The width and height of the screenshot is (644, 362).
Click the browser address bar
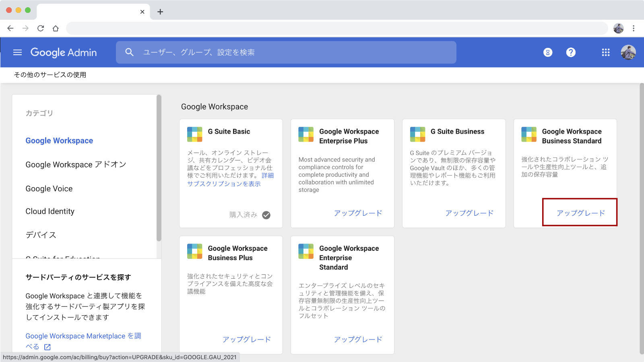337,28
